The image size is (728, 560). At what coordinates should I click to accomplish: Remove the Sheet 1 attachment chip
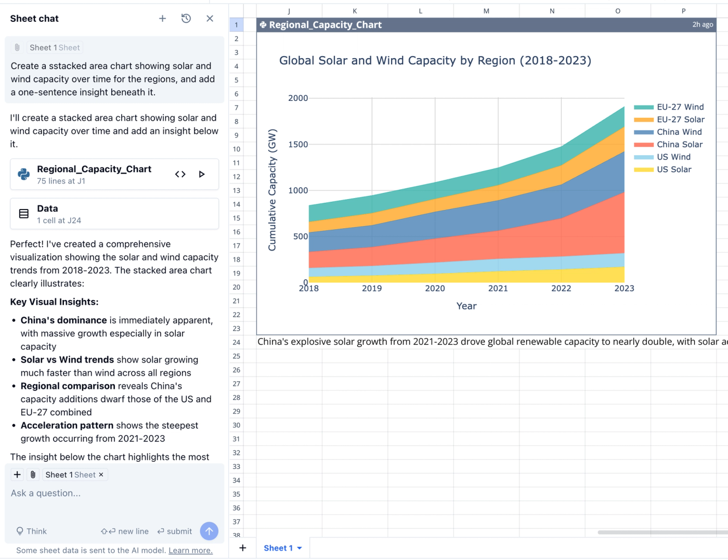coord(100,474)
